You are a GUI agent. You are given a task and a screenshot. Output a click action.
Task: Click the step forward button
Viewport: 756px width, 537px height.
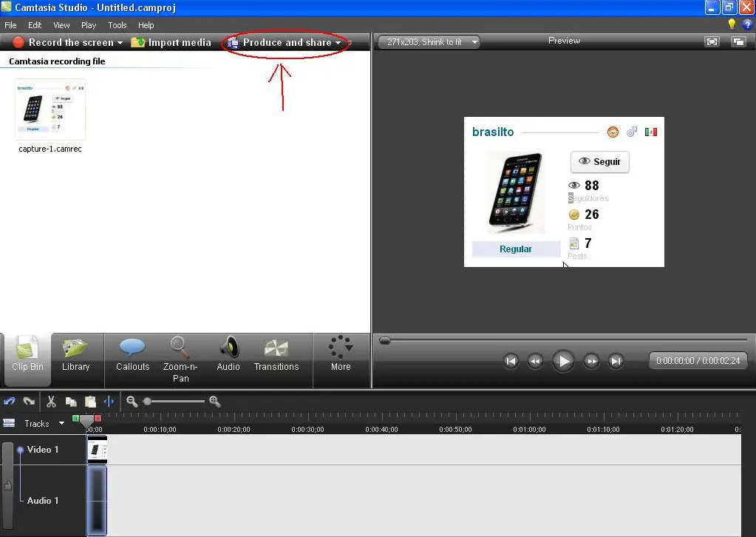coord(592,361)
